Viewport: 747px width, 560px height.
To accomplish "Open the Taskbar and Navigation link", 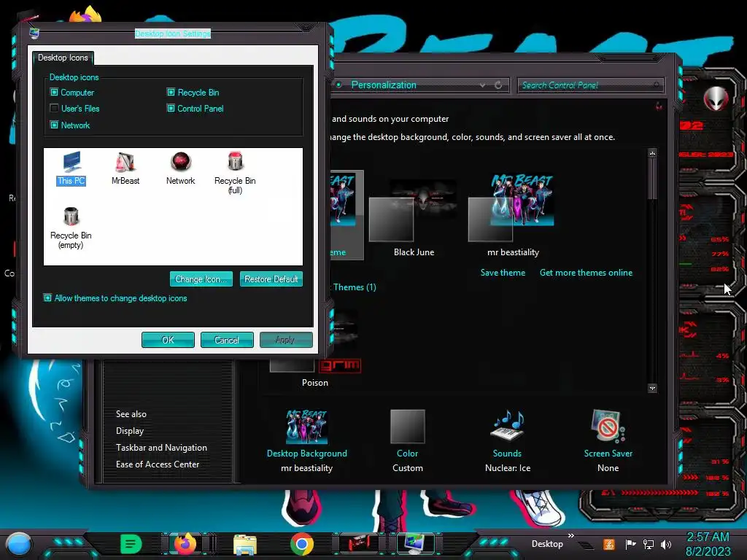I will click(x=161, y=448).
